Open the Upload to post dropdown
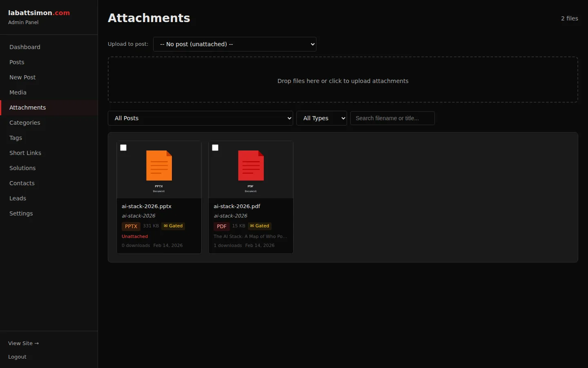This screenshot has height=368, width=588. (x=235, y=44)
